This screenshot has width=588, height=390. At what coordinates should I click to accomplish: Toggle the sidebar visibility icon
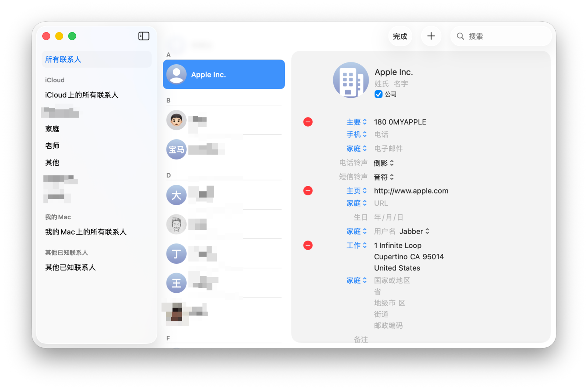(x=144, y=36)
